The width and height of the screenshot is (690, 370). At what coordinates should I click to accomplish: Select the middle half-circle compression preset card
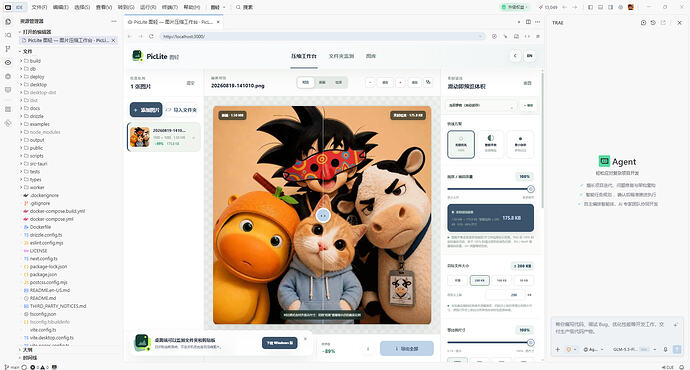[x=491, y=144]
